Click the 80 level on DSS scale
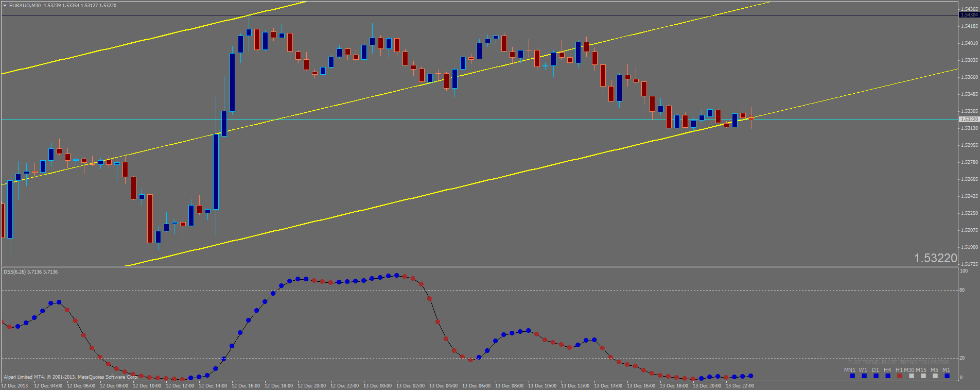 (962, 290)
